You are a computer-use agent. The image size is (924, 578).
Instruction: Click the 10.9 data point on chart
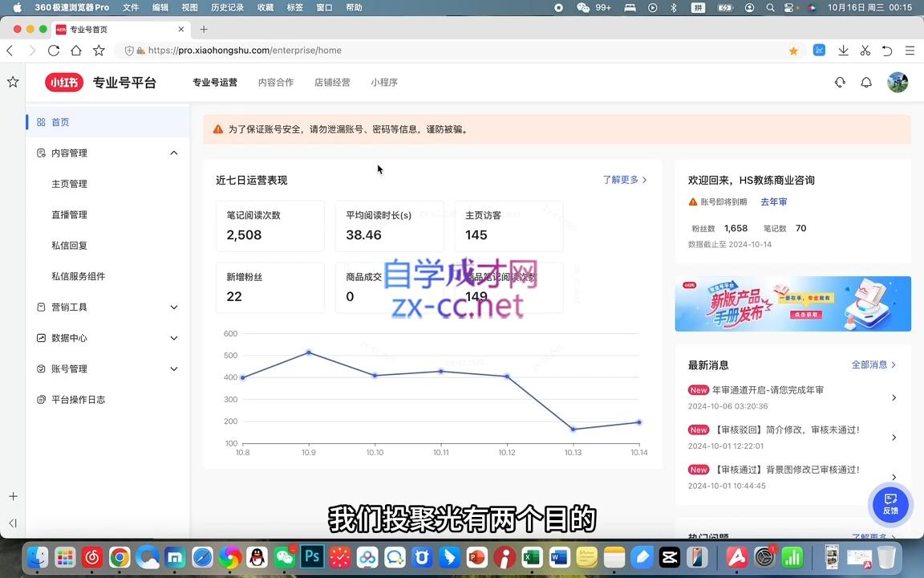pos(309,352)
